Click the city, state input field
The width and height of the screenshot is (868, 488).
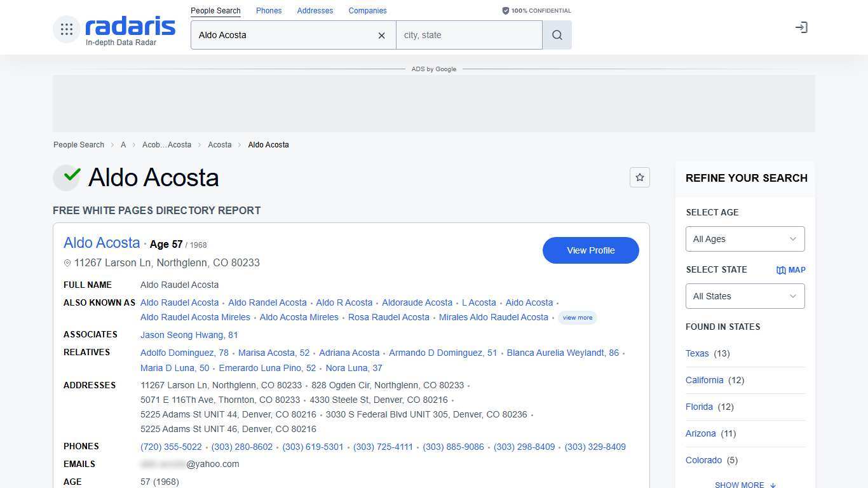469,36
